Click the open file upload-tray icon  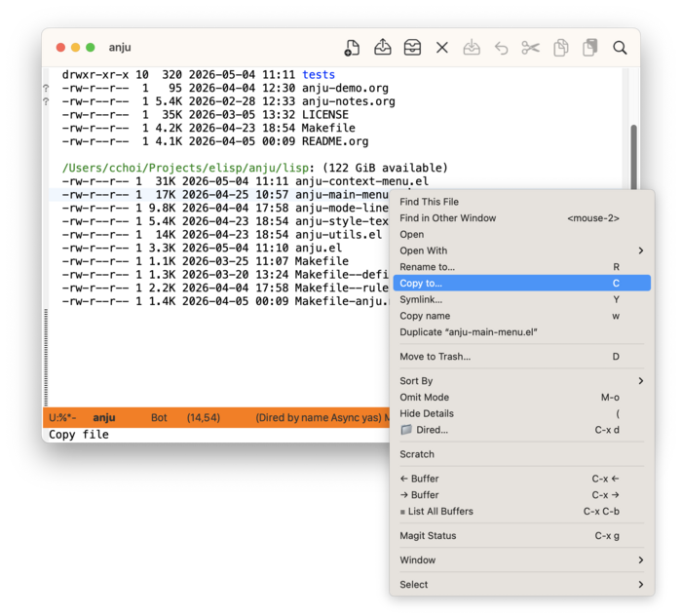382,47
